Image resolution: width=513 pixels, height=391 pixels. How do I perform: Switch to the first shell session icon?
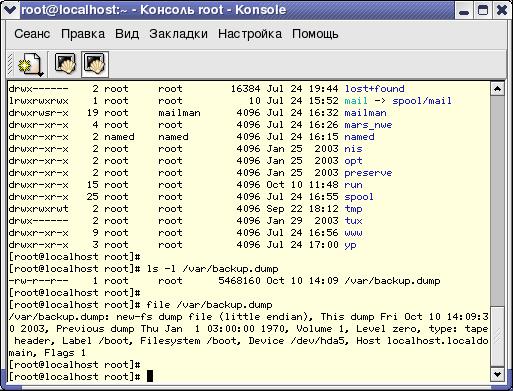tap(65, 63)
